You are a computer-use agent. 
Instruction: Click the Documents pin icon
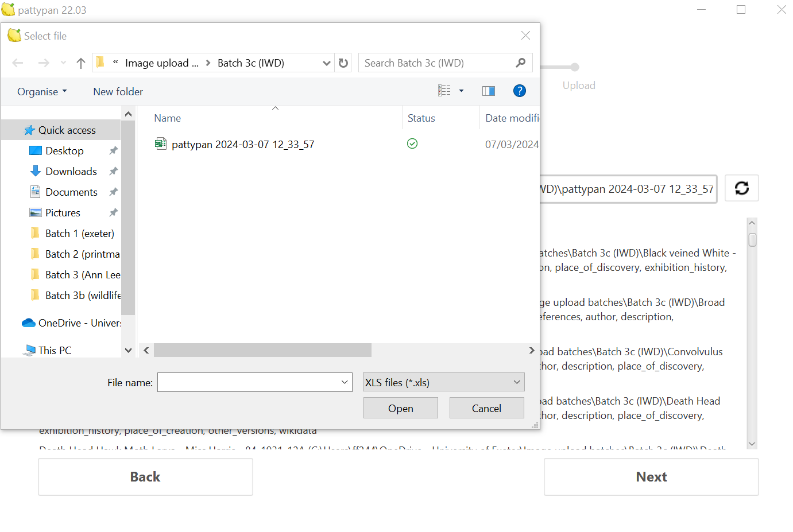click(113, 192)
